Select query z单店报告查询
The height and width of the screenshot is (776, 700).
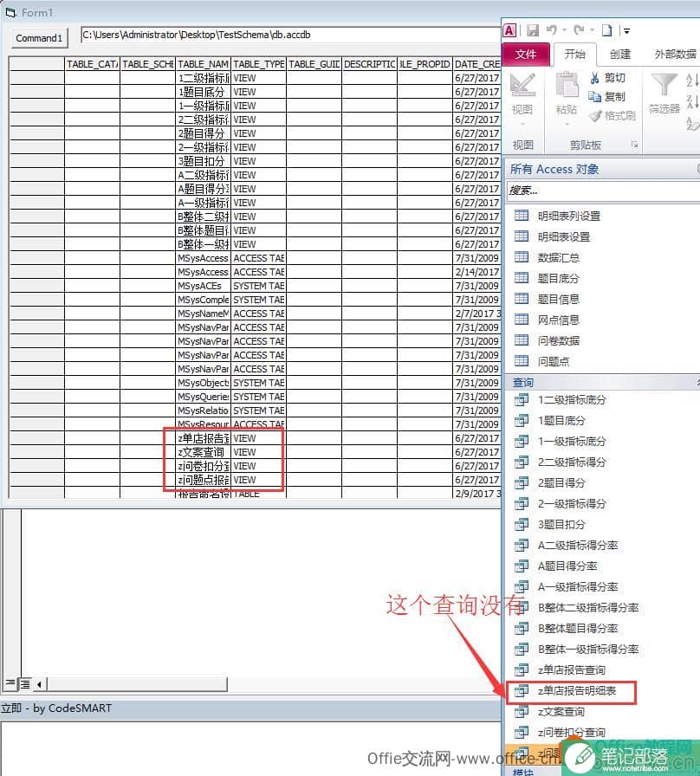[x=572, y=670]
